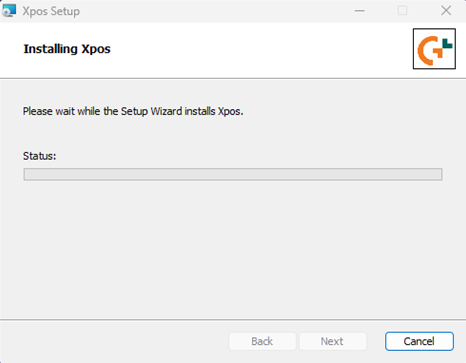This screenshot has width=466, height=363.
Task: Click the horizontal divider above the buttons
Action: pyautogui.click(x=233, y=320)
